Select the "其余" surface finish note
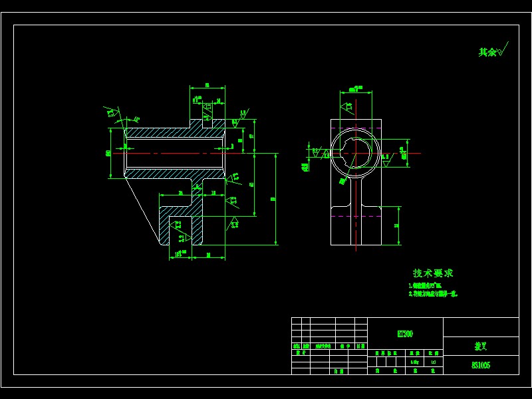Screen dimensions: 532x399 tap(487, 52)
